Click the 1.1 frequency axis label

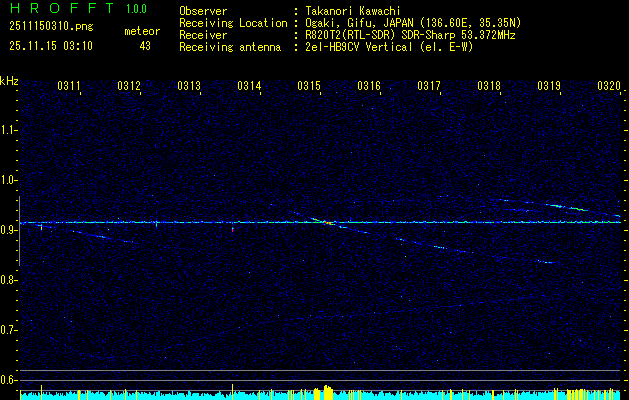pos(9,130)
